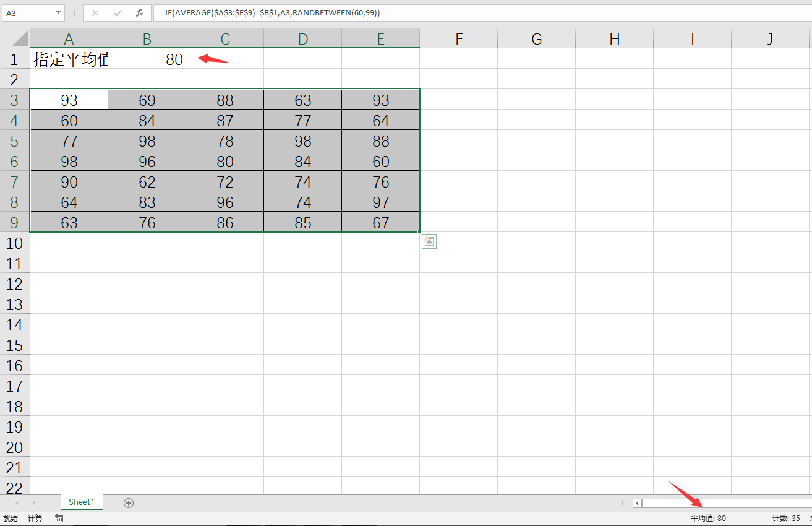Click cell E4 containing 64

click(x=380, y=120)
